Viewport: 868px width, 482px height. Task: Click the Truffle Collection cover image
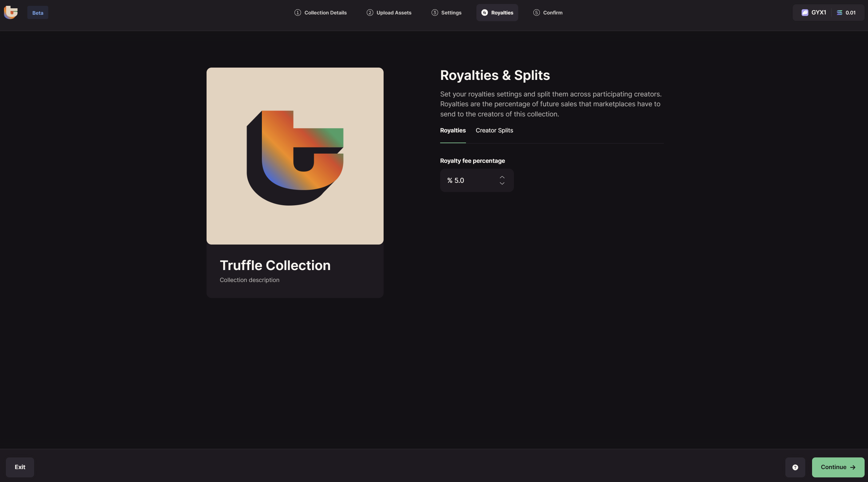coord(295,156)
